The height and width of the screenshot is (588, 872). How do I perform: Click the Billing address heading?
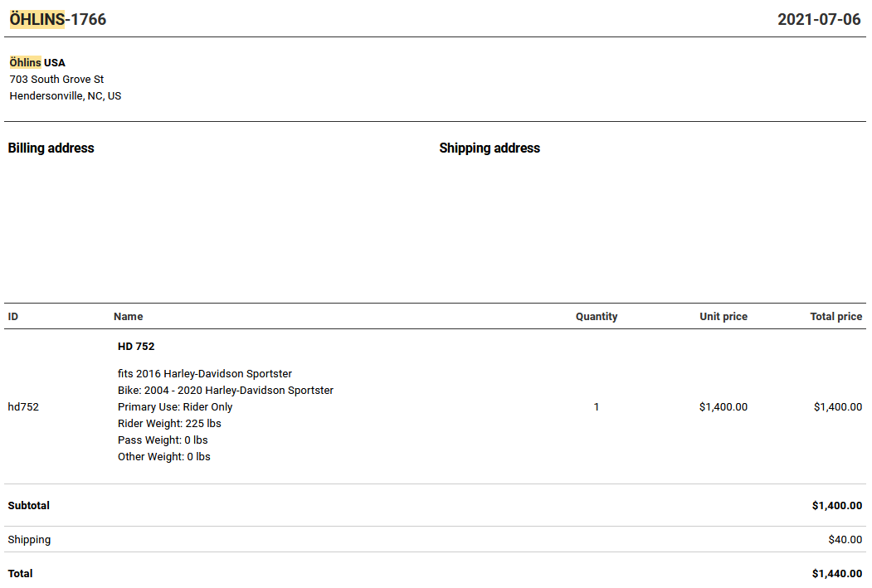51,148
